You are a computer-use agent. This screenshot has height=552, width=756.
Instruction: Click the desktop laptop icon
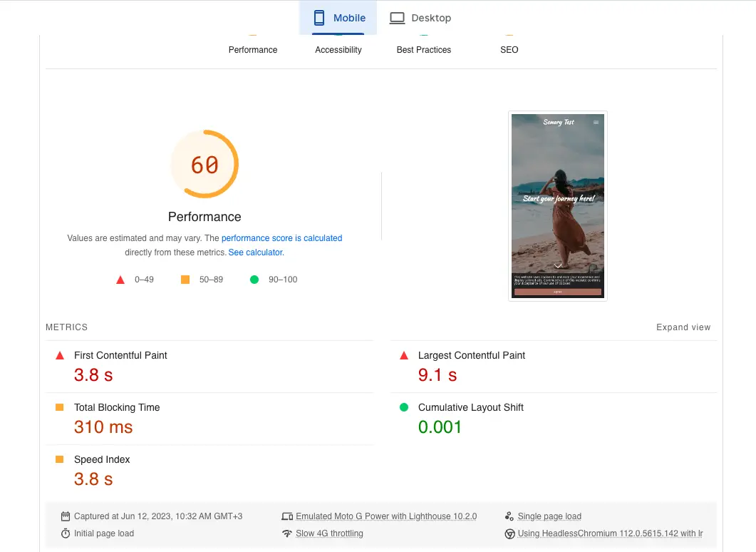coord(398,19)
